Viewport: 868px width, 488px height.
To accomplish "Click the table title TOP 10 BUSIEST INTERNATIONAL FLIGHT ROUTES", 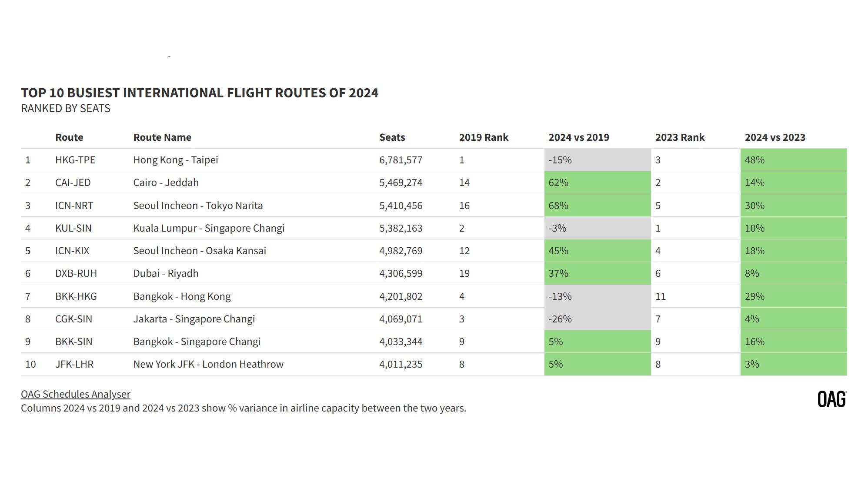I will (x=200, y=93).
